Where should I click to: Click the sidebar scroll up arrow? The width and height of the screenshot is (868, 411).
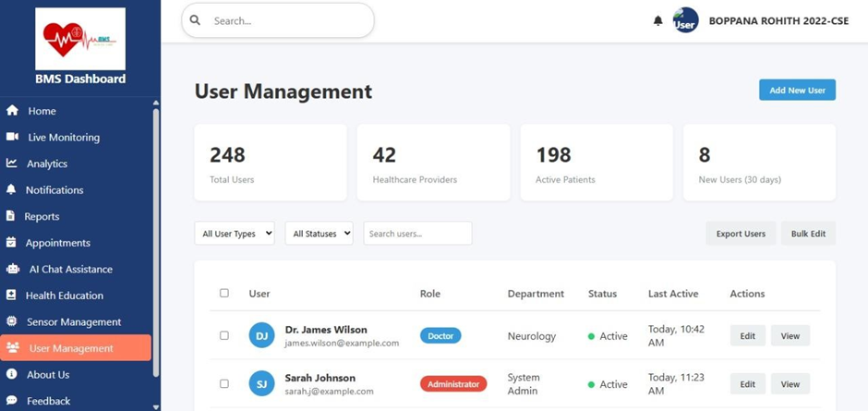[x=156, y=103]
